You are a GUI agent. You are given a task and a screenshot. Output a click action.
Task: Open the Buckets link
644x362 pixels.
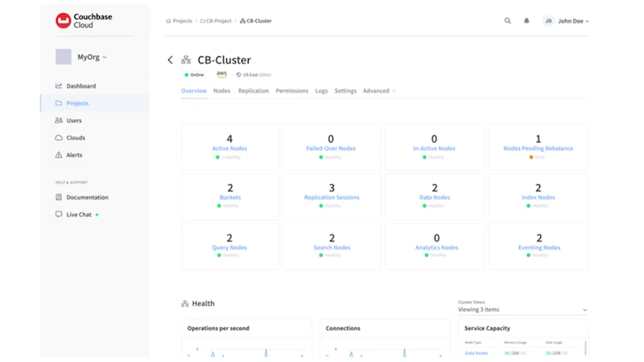pos(230,197)
